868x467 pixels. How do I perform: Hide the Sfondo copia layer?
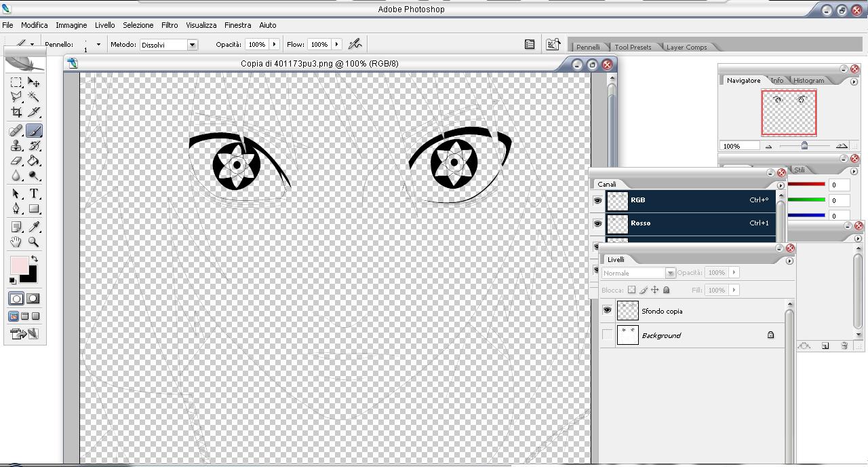click(x=607, y=311)
